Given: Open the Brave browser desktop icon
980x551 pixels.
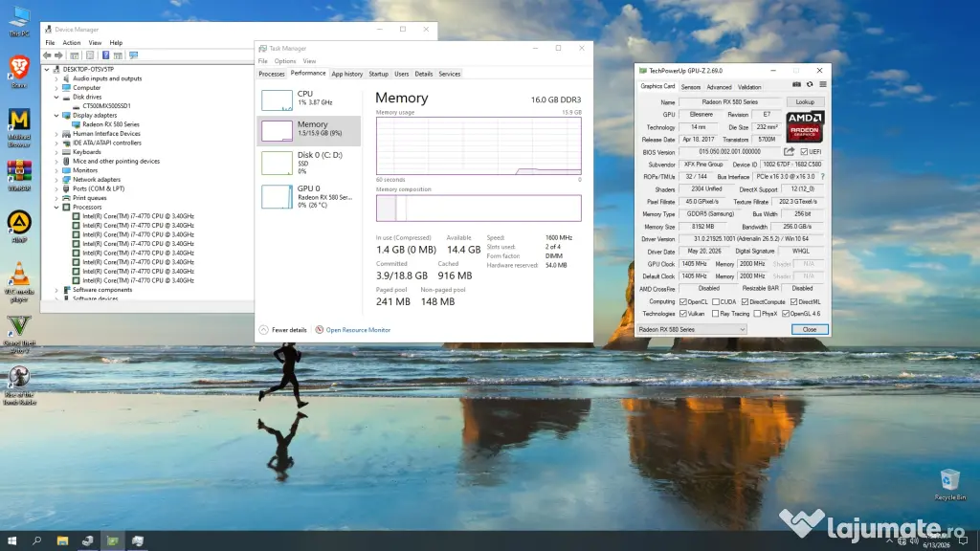Looking at the screenshot, I should (x=19, y=68).
